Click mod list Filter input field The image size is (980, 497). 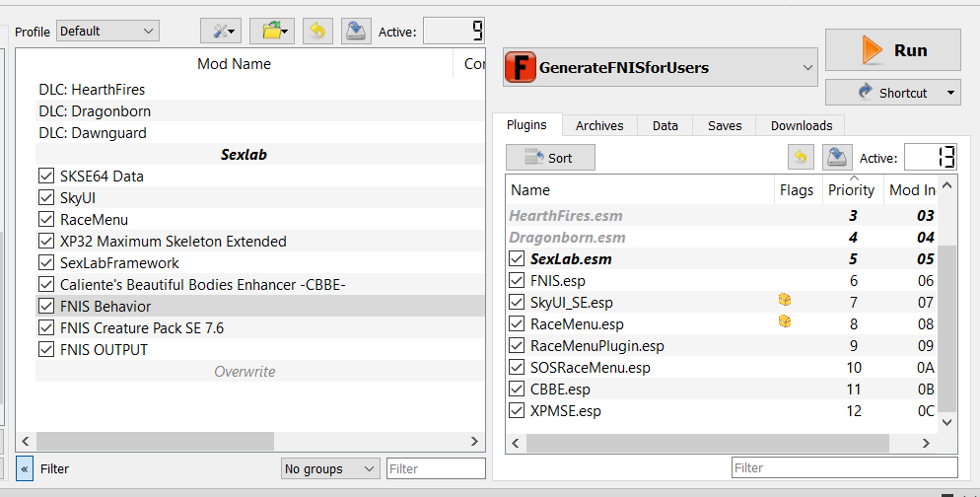pos(436,468)
